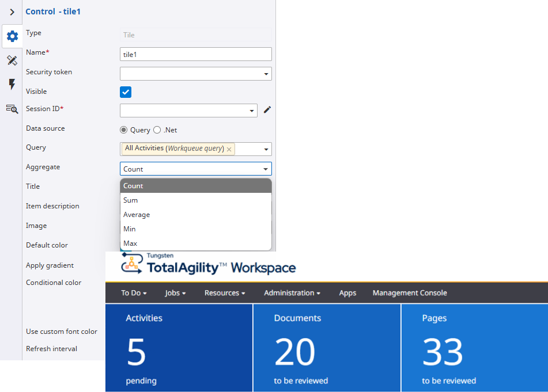548x392 pixels.
Task: Open the properties gear panel
Action: 12,36
